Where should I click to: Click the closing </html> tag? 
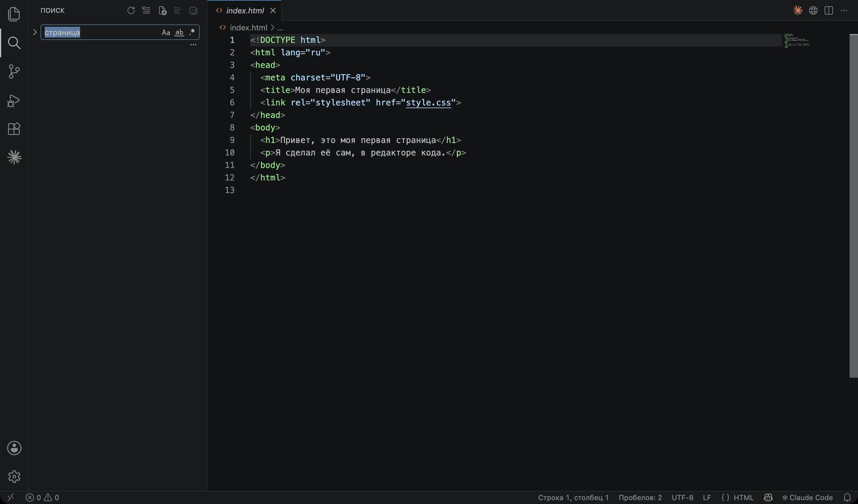tap(268, 177)
